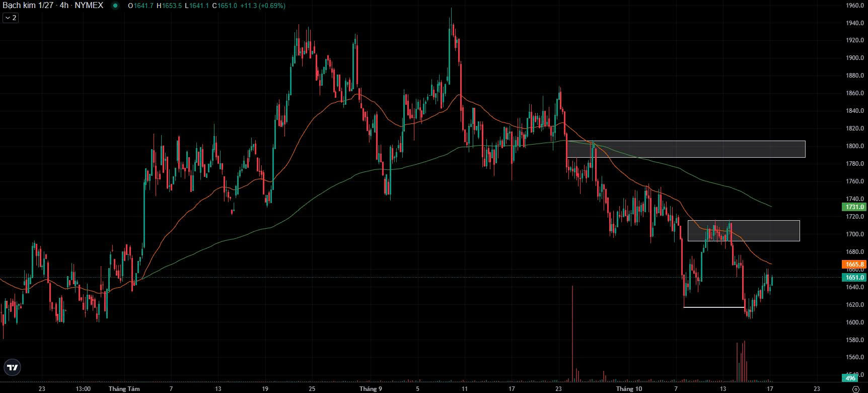Open chart settings hexagon gear icon
Screen dimensions: 868x393
coord(855,389)
